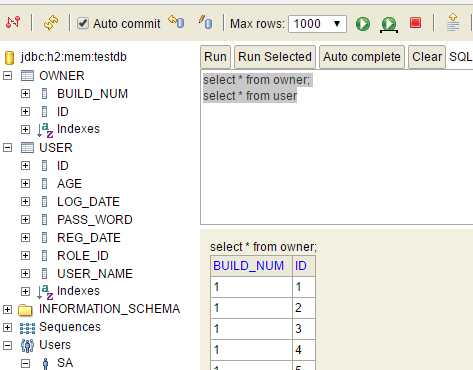Collapse the OWNER table node
Screen dimensions: 473x370
coord(7,76)
